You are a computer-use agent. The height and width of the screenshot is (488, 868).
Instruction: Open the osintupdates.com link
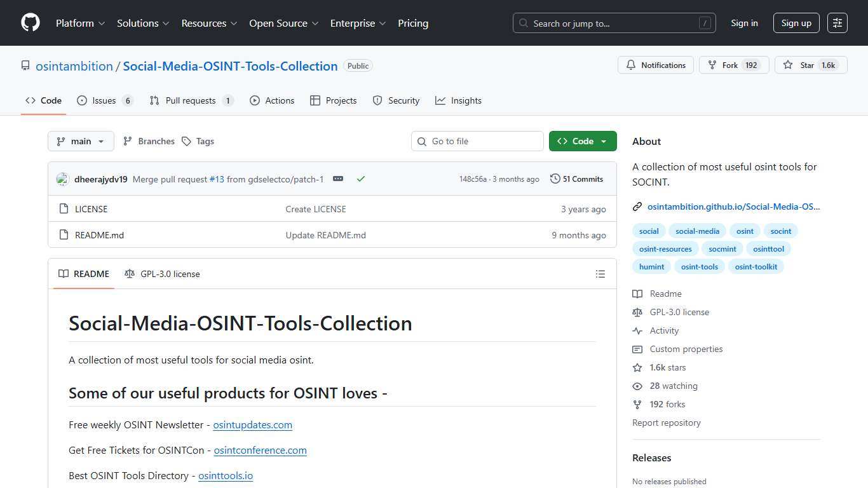pyautogui.click(x=252, y=424)
